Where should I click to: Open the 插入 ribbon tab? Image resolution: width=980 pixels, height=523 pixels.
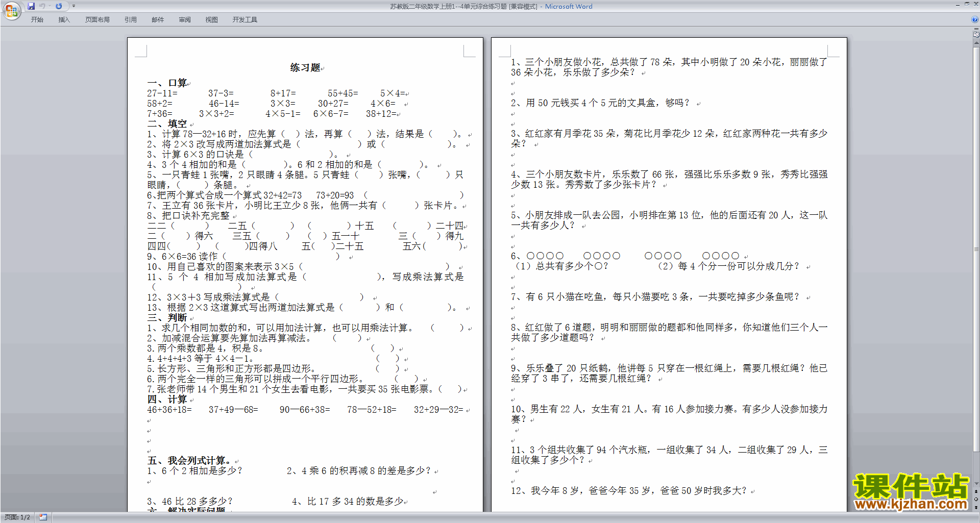click(64, 20)
